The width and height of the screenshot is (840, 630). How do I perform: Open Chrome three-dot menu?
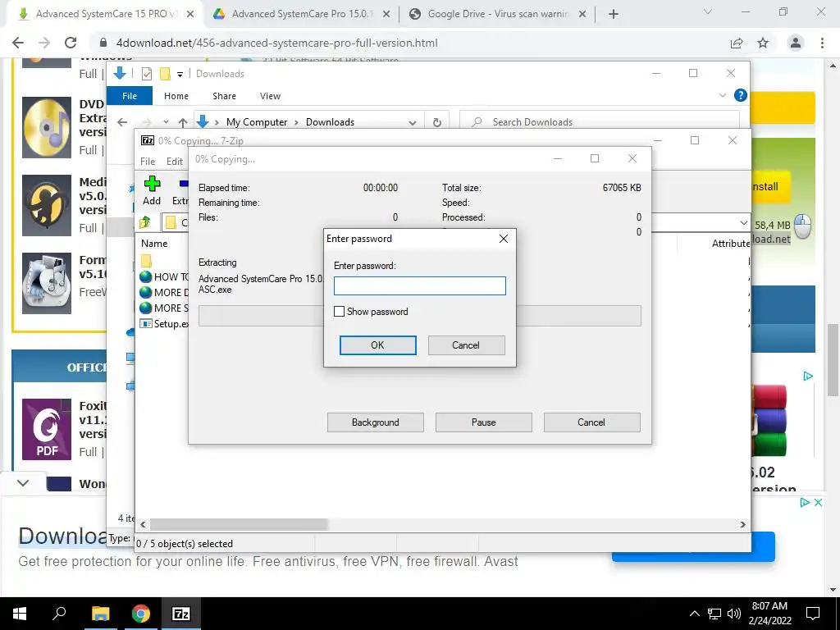(x=822, y=43)
